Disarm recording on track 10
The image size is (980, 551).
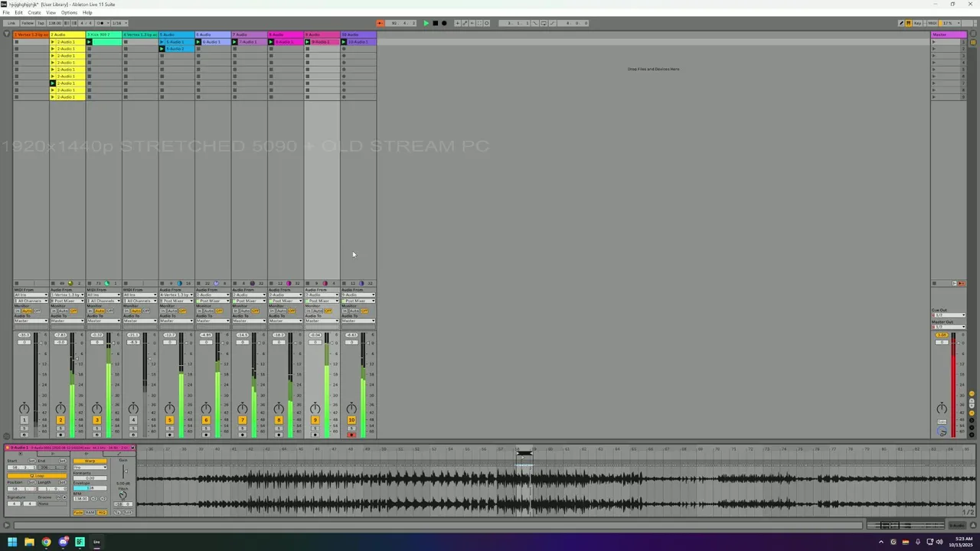click(x=351, y=435)
